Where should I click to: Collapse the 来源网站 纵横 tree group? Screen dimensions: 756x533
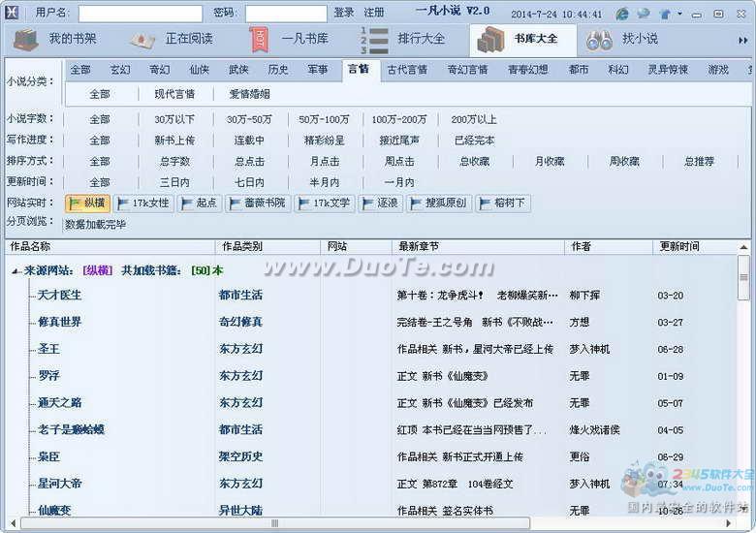(15, 270)
